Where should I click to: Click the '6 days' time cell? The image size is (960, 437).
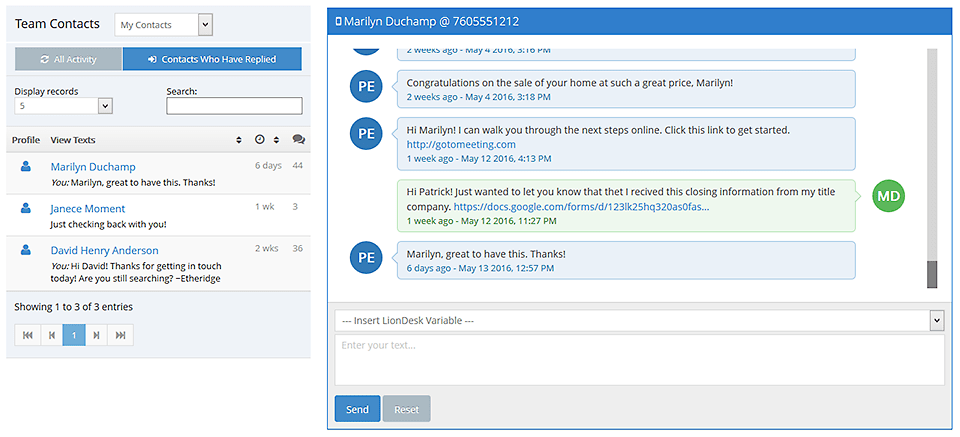pos(268,165)
